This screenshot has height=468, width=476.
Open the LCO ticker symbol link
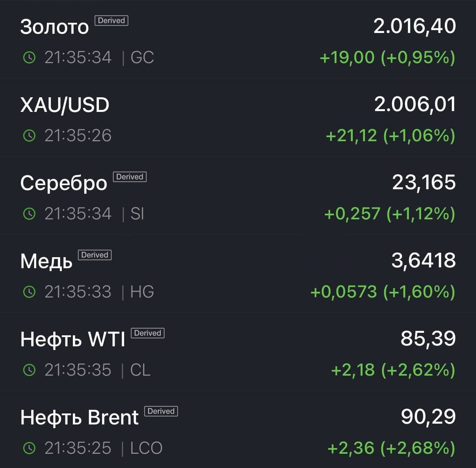[145, 448]
